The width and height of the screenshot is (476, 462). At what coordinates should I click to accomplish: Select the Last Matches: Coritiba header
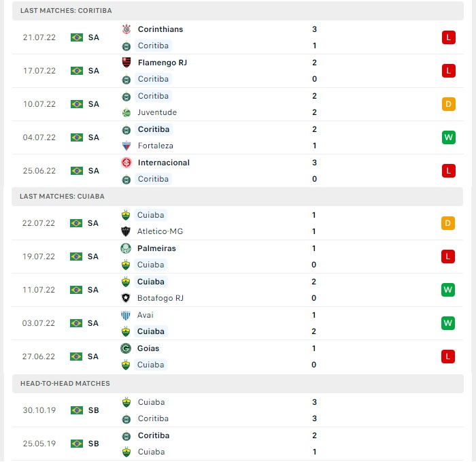[x=238, y=11]
